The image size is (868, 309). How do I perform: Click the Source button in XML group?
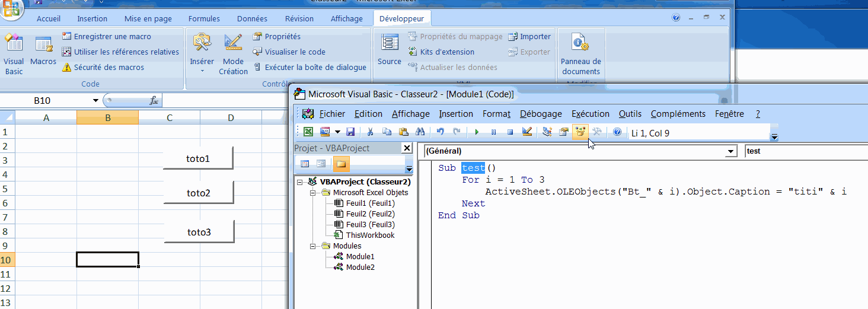(x=390, y=50)
